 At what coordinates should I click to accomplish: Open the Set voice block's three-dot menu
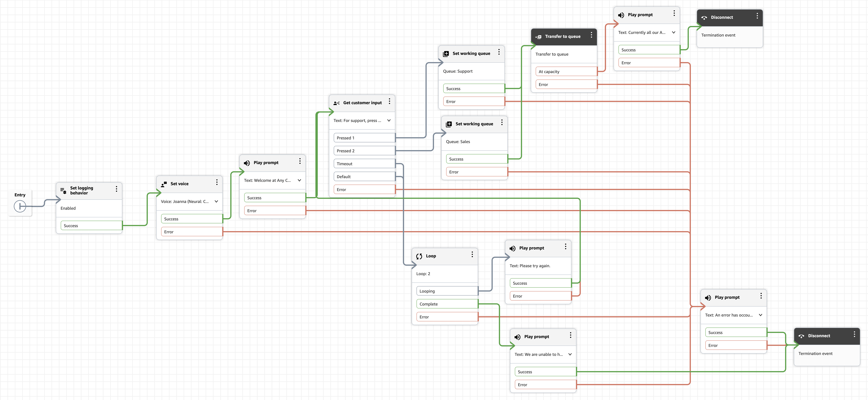[x=217, y=182]
